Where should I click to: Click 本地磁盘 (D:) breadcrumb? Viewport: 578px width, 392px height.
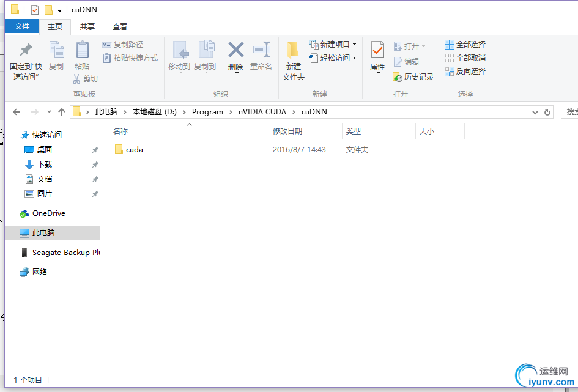(x=155, y=112)
